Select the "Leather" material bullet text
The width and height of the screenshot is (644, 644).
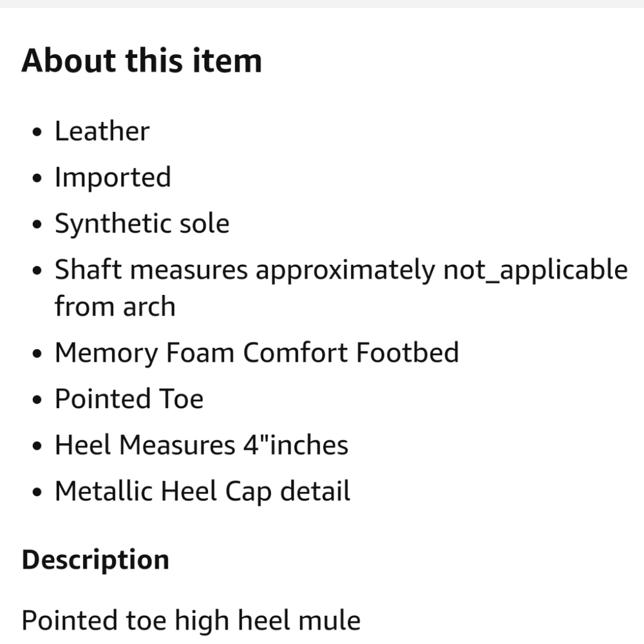point(102,131)
